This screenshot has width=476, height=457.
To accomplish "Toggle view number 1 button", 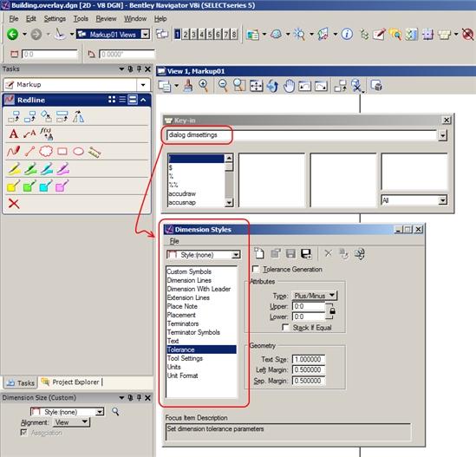I will [178, 35].
